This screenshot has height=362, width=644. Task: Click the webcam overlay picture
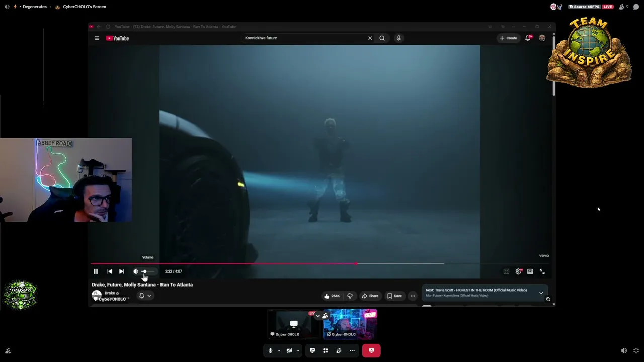pos(66,180)
